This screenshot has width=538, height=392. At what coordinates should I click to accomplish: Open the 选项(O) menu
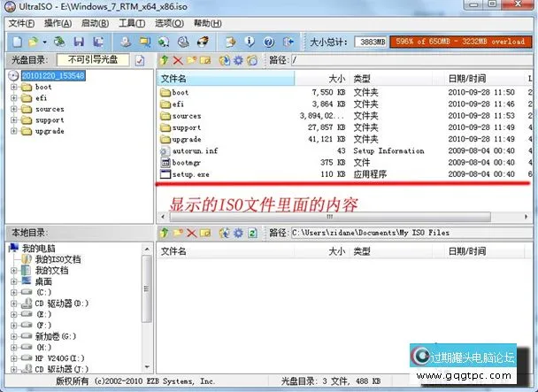[x=169, y=23]
